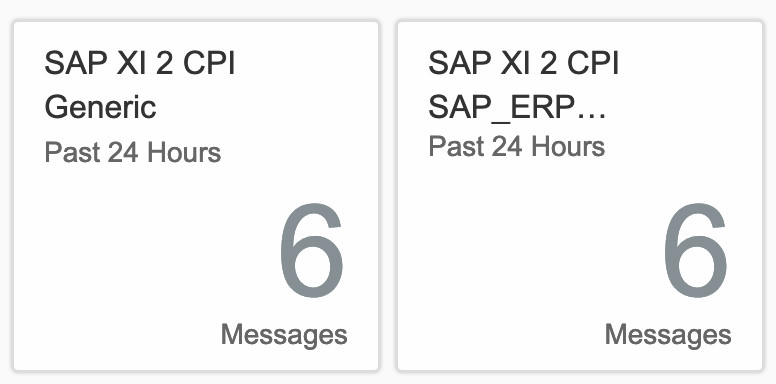Click the message count 6 on Generic tile
Viewport: 776px width, 384px height.
[x=312, y=250]
